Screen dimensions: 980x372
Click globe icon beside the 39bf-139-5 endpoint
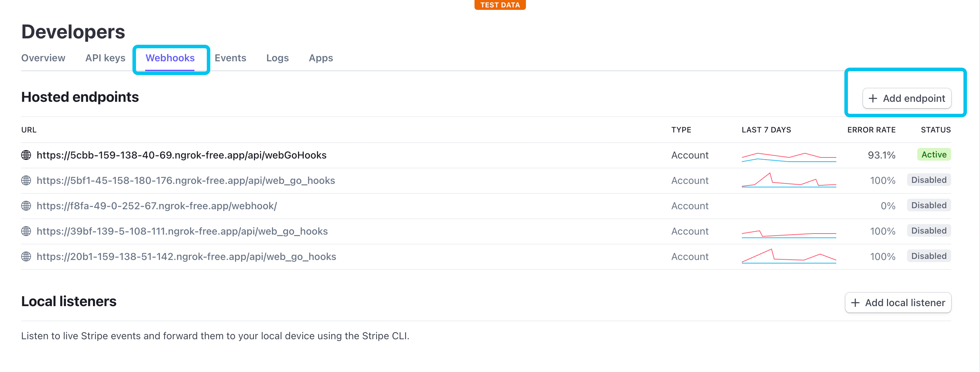click(26, 231)
